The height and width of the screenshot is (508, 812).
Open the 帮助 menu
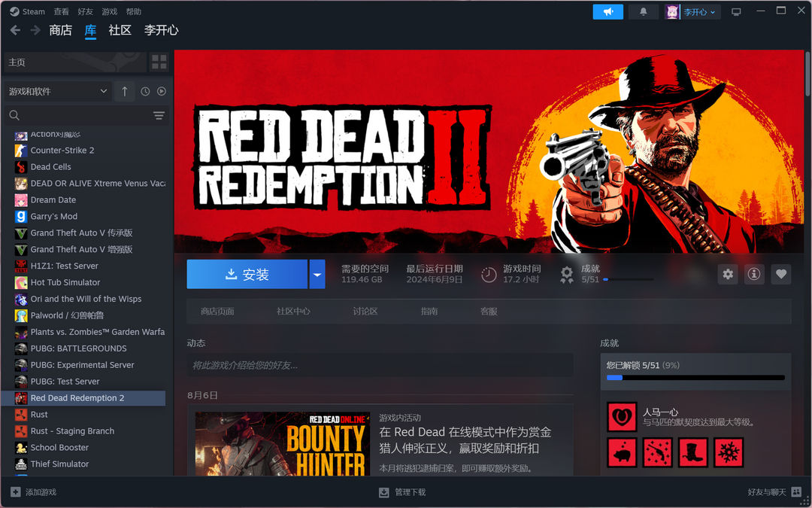pyautogui.click(x=134, y=11)
